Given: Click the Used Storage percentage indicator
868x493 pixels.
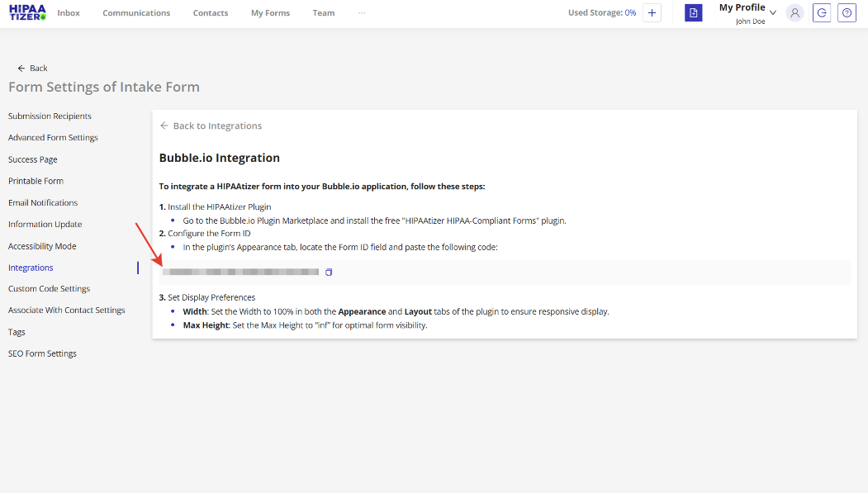Looking at the screenshot, I should point(601,12).
